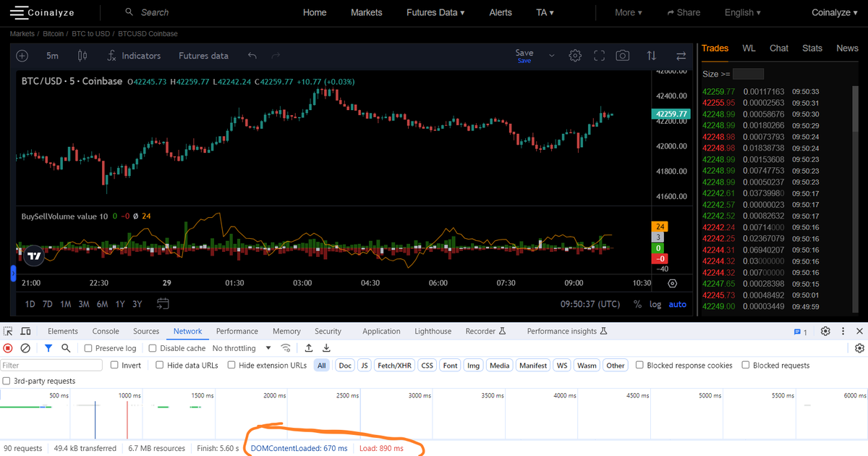Viewport: 868px width, 456px height.
Task: Open chart settings gear
Action: [x=575, y=56]
